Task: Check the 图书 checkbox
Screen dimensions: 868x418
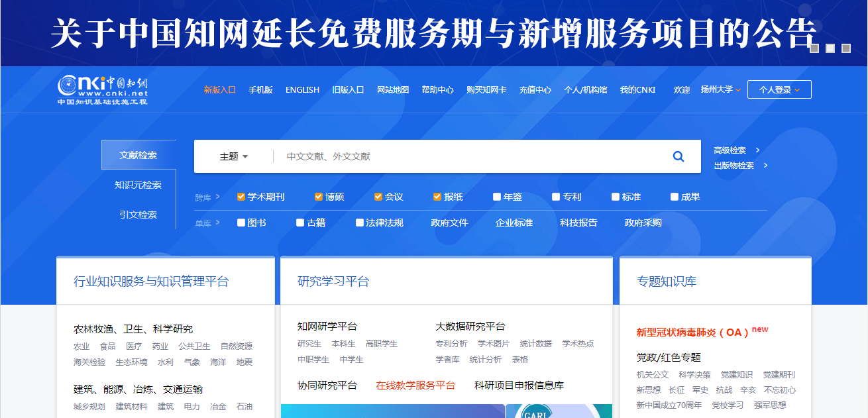Action: (241, 223)
